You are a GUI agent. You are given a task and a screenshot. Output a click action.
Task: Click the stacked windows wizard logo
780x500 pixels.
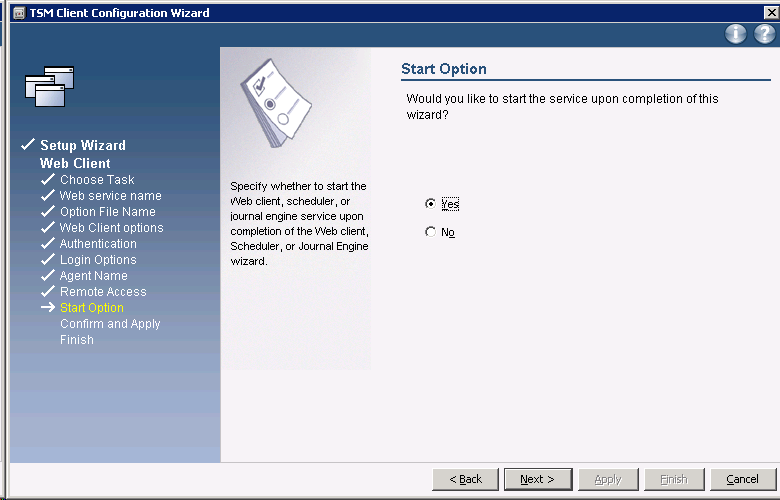pyautogui.click(x=50, y=86)
